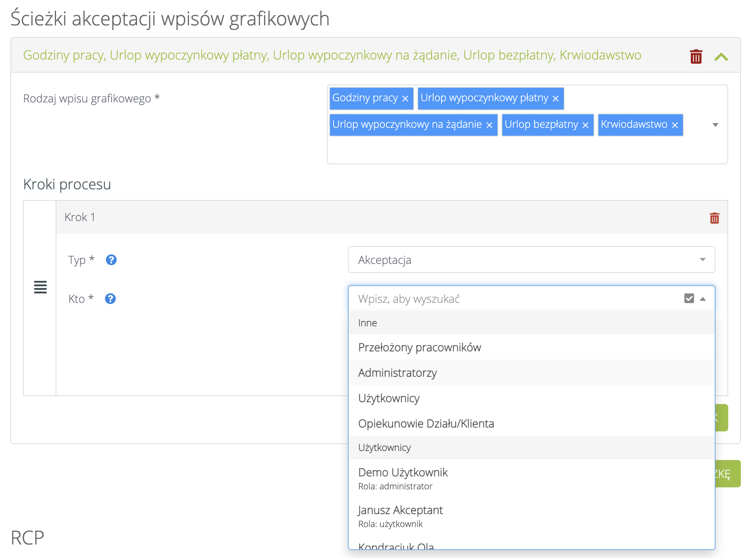The height and width of the screenshot is (558, 756).
Task: Remove the Urlop wypoczynkowy na żądanie tag
Action: point(489,125)
